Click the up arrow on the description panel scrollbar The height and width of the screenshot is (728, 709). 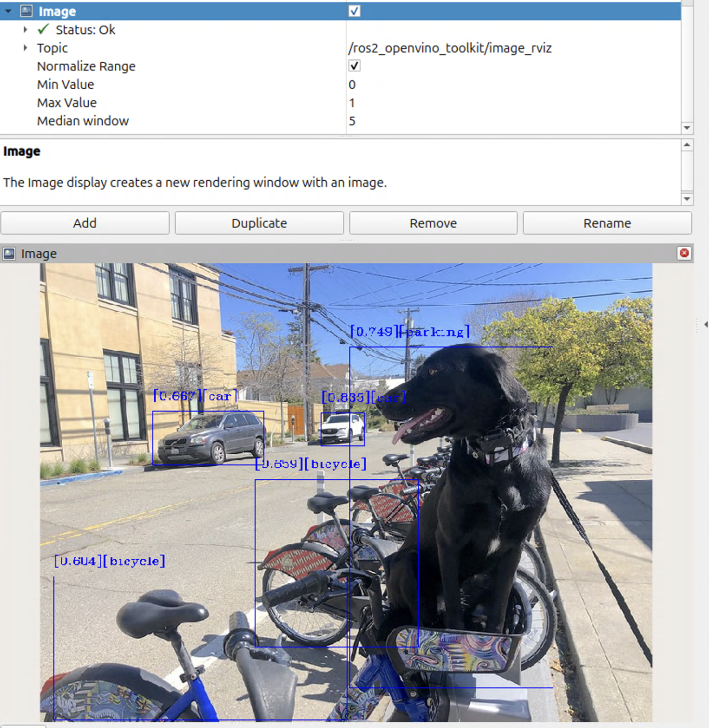click(687, 144)
